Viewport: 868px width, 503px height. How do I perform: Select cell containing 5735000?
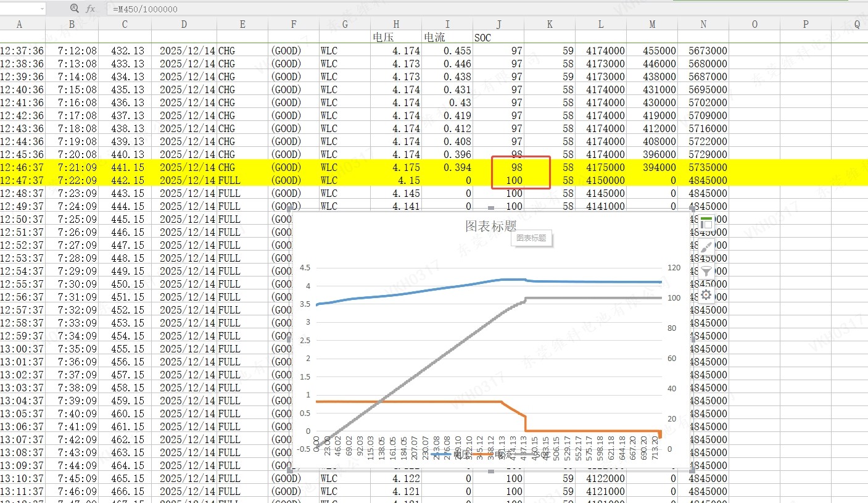703,167
